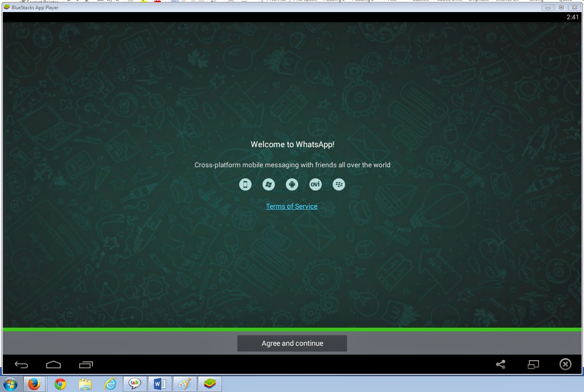
Task: Click the Windows Phone platform icon
Action: pyautogui.click(x=268, y=185)
